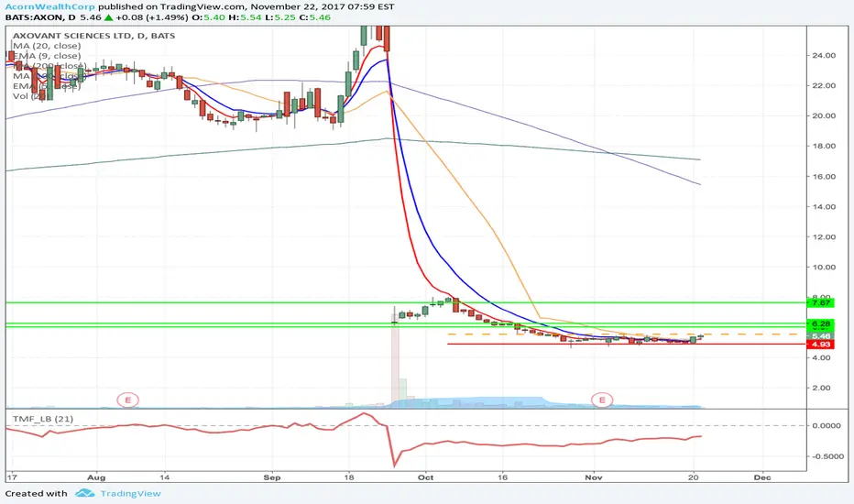Click the 24.00 price axis label

click(x=824, y=55)
